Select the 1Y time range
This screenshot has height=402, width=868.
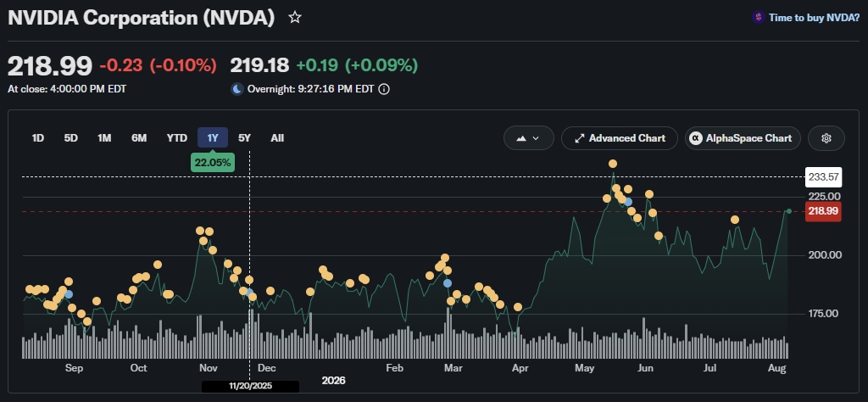tap(213, 138)
